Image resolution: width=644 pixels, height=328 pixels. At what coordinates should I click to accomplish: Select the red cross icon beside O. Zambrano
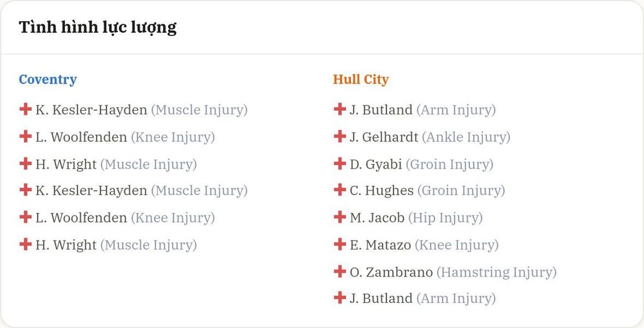point(339,271)
